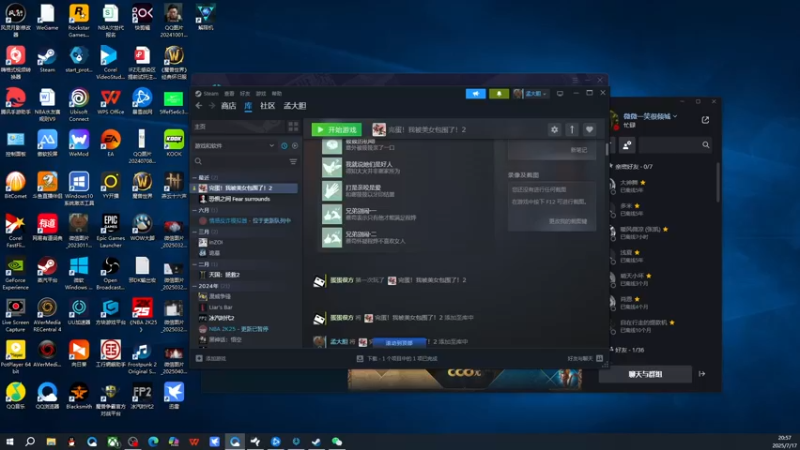Click the 兄弟团间一 achievement icon
This screenshot has height=450, width=800.
point(332,214)
